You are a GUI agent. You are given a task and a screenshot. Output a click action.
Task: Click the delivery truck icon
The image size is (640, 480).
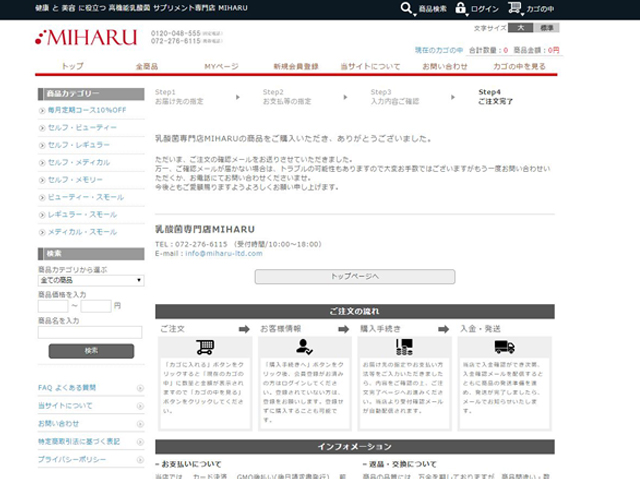[504, 347]
